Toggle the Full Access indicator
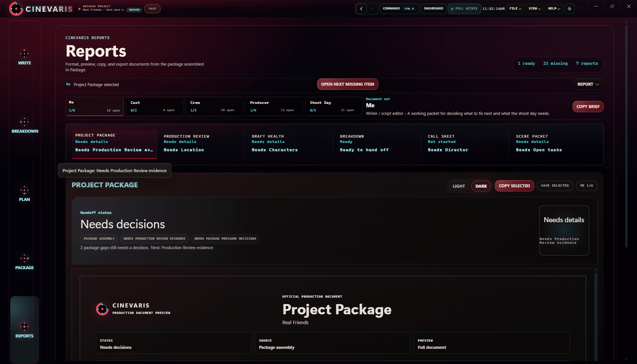637x364 pixels. point(464,9)
